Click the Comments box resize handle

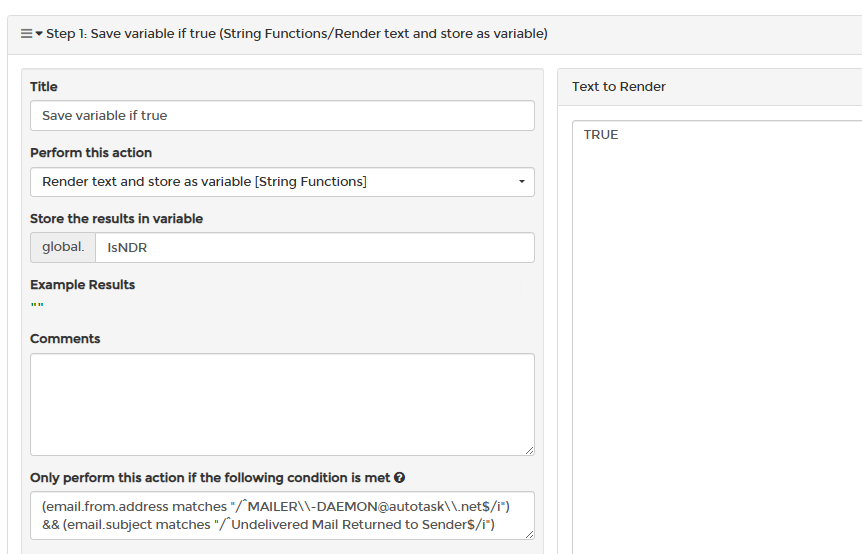pyautogui.click(x=529, y=451)
